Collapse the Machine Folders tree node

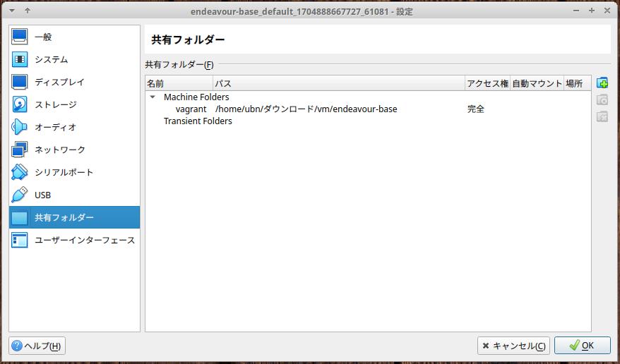point(153,97)
